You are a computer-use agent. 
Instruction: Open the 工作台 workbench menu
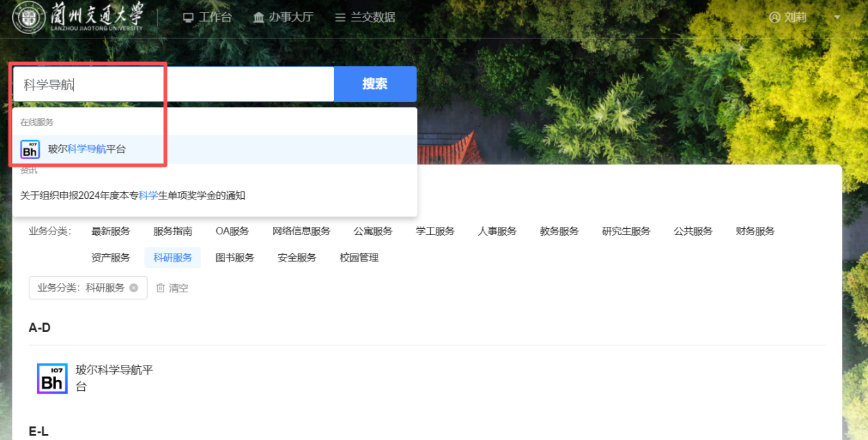tap(207, 18)
